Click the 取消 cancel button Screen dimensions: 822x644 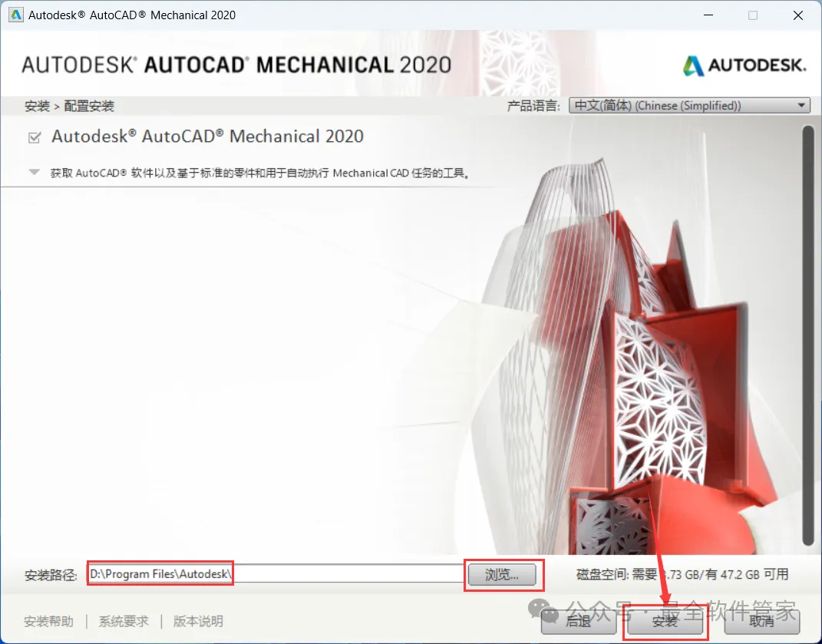click(761, 622)
